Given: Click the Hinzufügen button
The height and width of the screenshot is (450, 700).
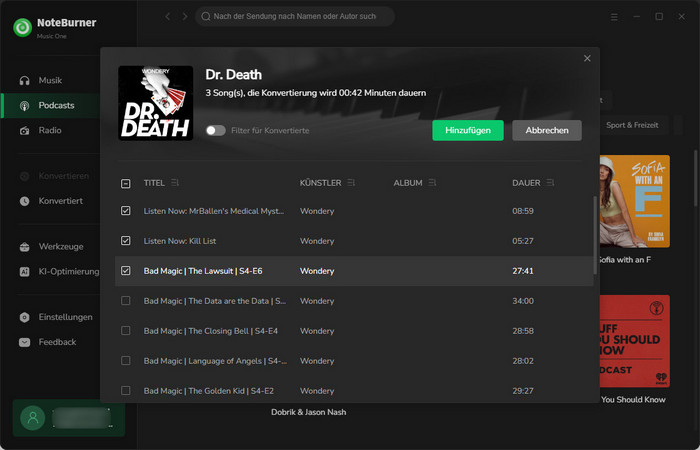Looking at the screenshot, I should click(x=468, y=130).
